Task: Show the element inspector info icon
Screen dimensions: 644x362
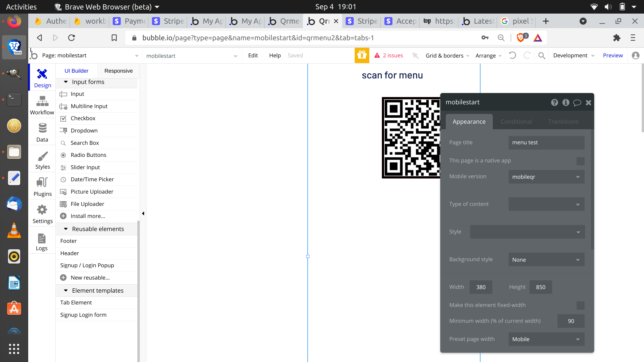Action: 566,102
